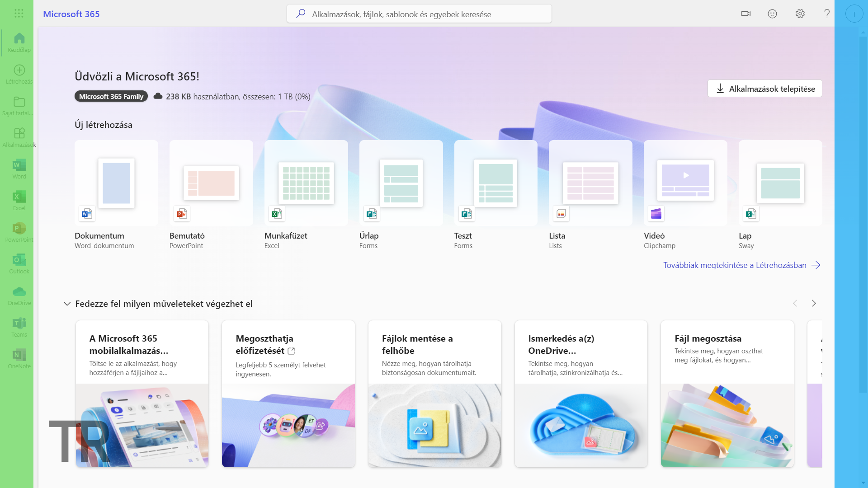This screenshot has height=488, width=868.
Task: Click the cloud storage usage icon
Action: (x=158, y=96)
